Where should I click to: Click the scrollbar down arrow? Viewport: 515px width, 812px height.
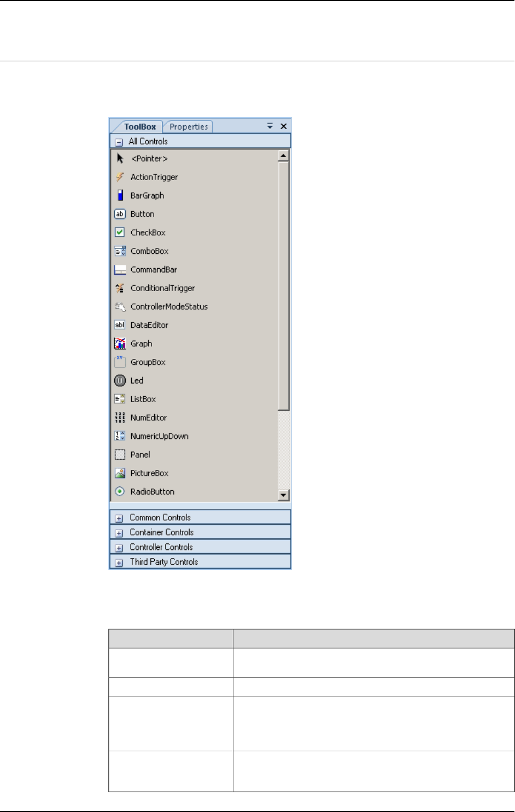[x=283, y=495]
